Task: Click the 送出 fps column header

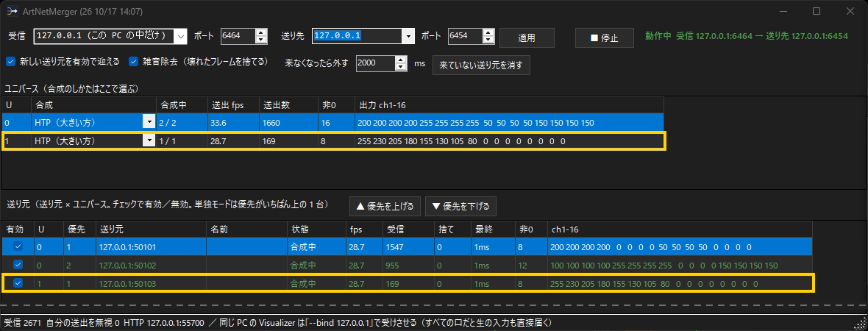Action: click(x=233, y=104)
